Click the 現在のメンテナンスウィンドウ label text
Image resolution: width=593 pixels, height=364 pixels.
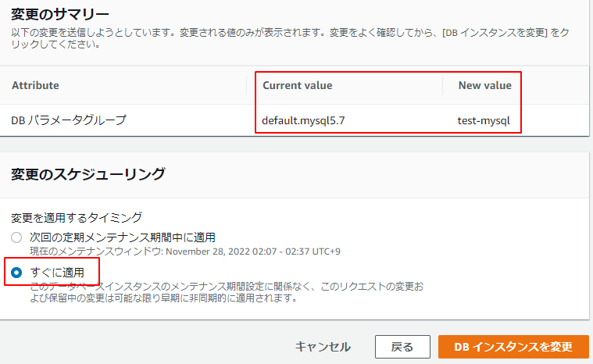(x=96, y=251)
